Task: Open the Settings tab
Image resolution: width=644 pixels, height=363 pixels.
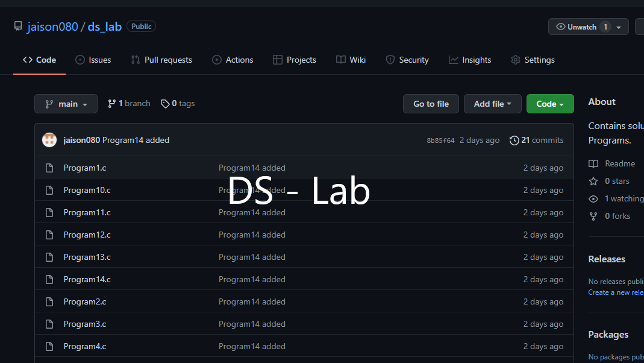Action: pyautogui.click(x=533, y=60)
